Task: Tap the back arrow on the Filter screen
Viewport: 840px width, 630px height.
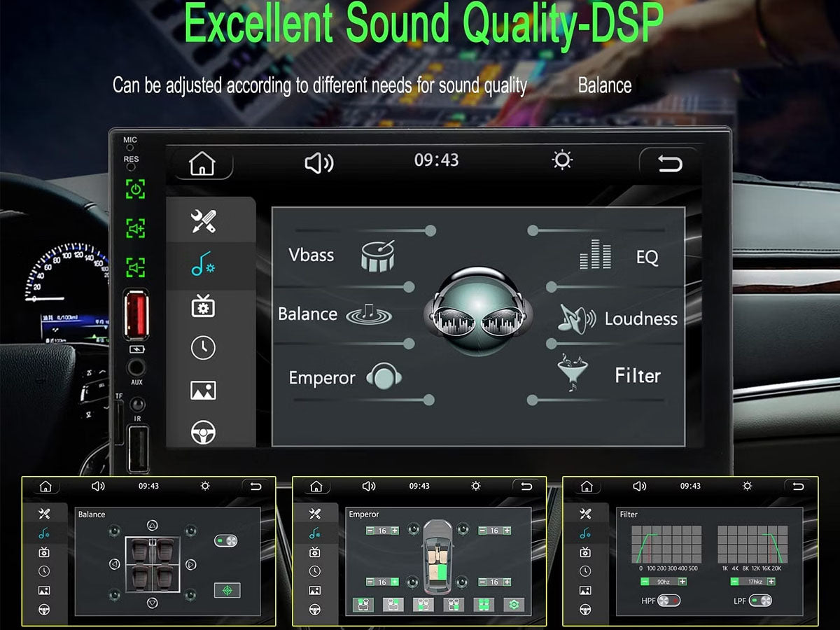Action: point(797,486)
